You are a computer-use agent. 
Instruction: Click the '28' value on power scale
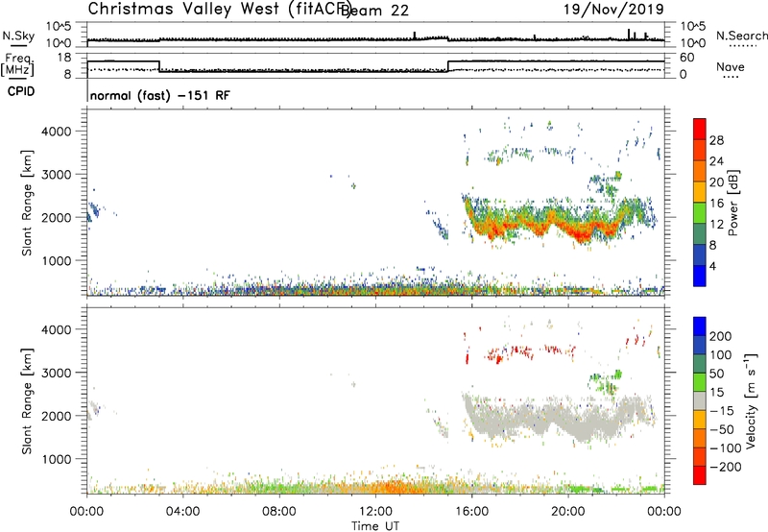tap(716, 140)
